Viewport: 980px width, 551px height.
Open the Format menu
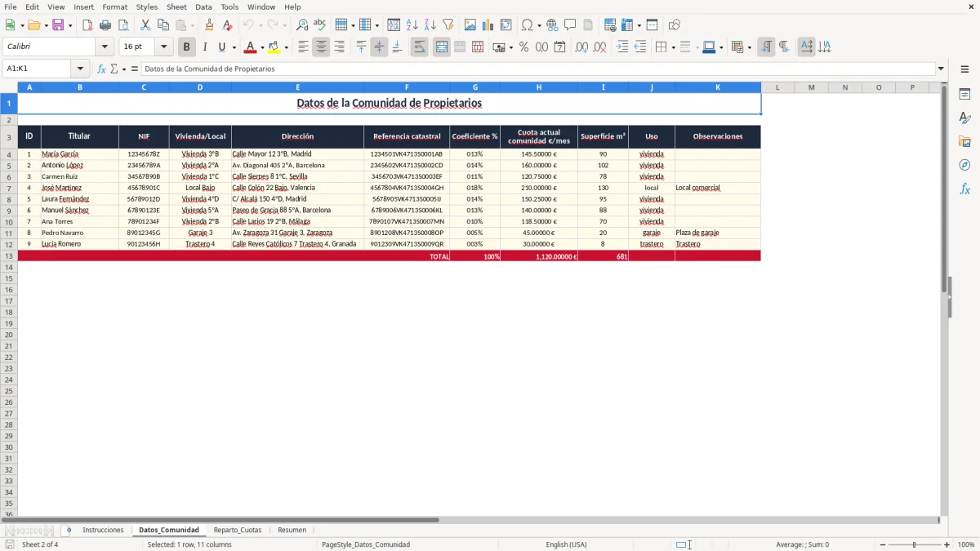click(115, 7)
